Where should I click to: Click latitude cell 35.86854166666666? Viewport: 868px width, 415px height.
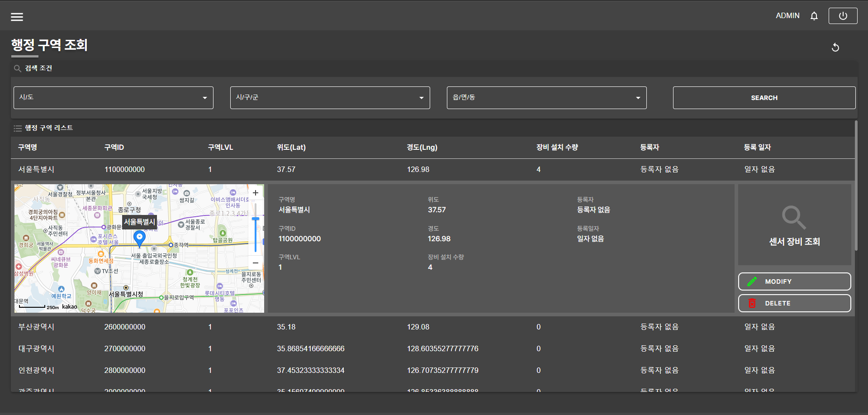click(311, 349)
